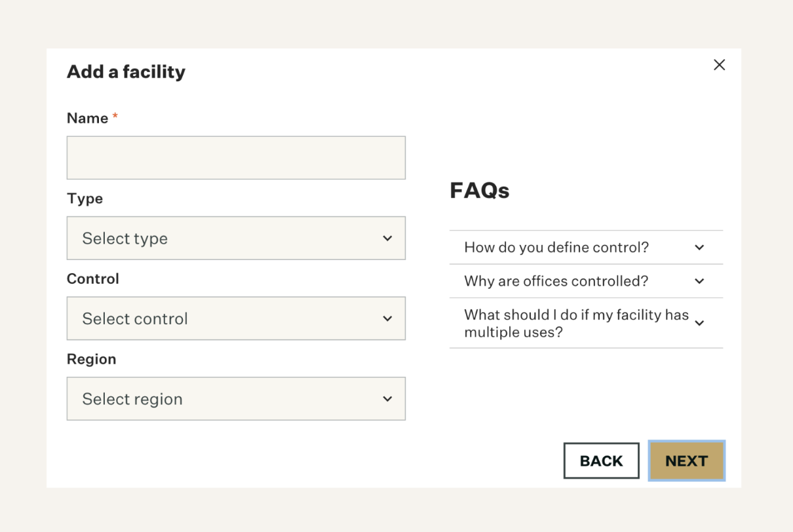
Task: Click the chevron arrow in Control dropdown
Action: (x=387, y=318)
